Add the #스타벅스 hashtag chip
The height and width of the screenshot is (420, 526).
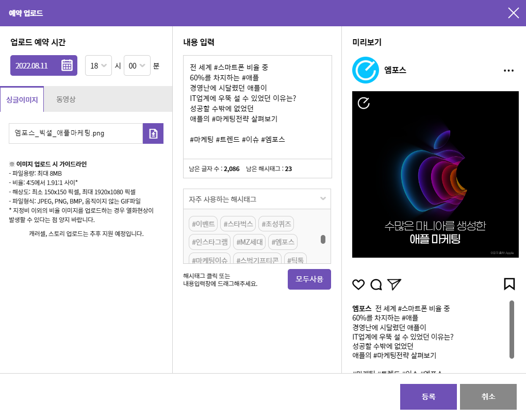tap(238, 224)
